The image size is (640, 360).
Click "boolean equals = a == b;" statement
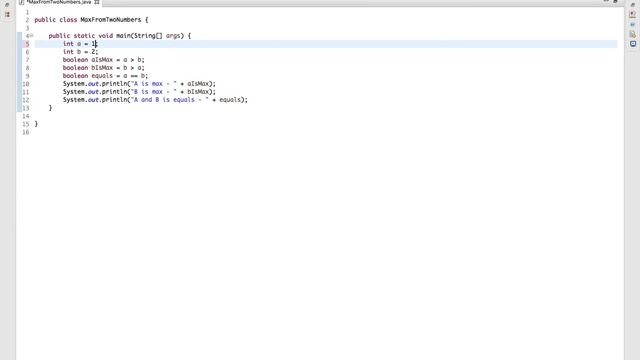105,76
